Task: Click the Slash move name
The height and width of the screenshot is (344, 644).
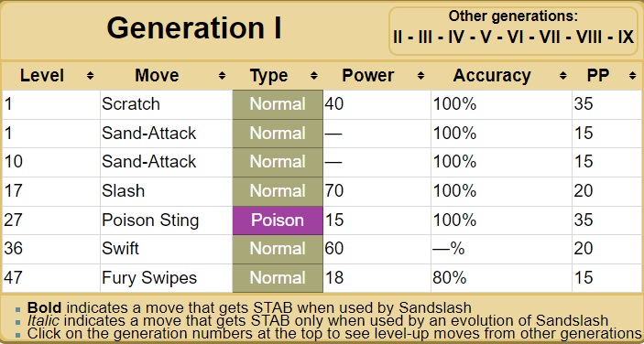Action: [124, 191]
